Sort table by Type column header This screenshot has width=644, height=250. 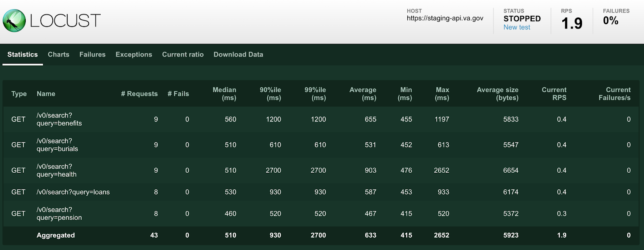point(19,94)
